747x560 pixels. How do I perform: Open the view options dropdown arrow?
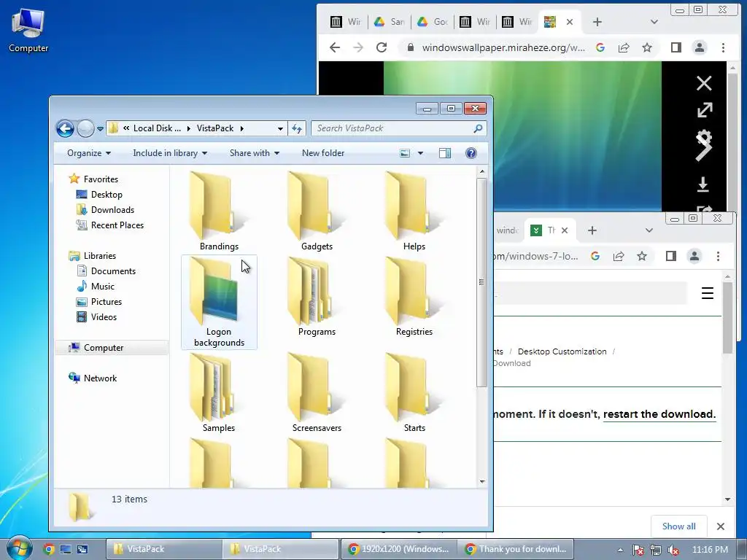coord(420,153)
